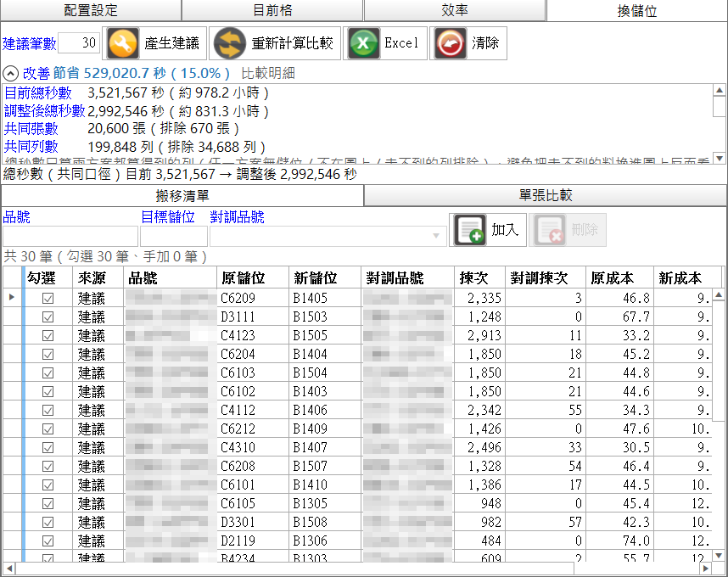This screenshot has width=728, height=577.
Task: Select the 原儲位 cell C6105
Action: point(253,503)
